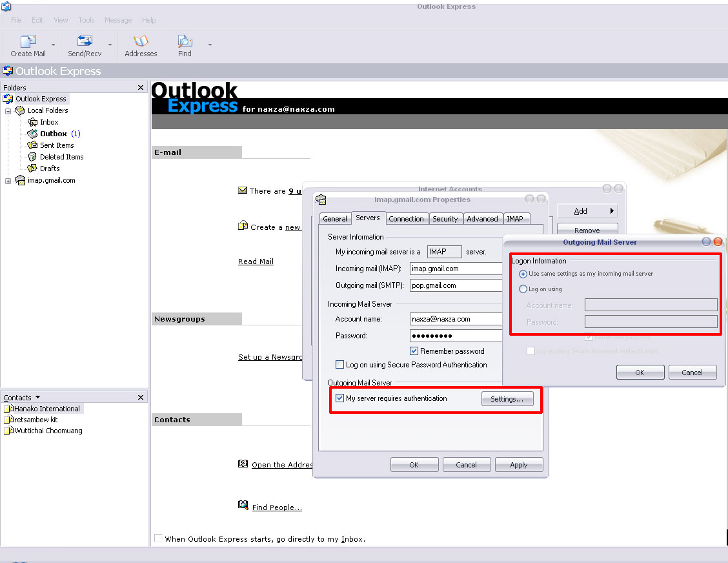Click the Send/Recv toolbar icon
Image resolution: width=728 pixels, height=563 pixels.
[85, 41]
